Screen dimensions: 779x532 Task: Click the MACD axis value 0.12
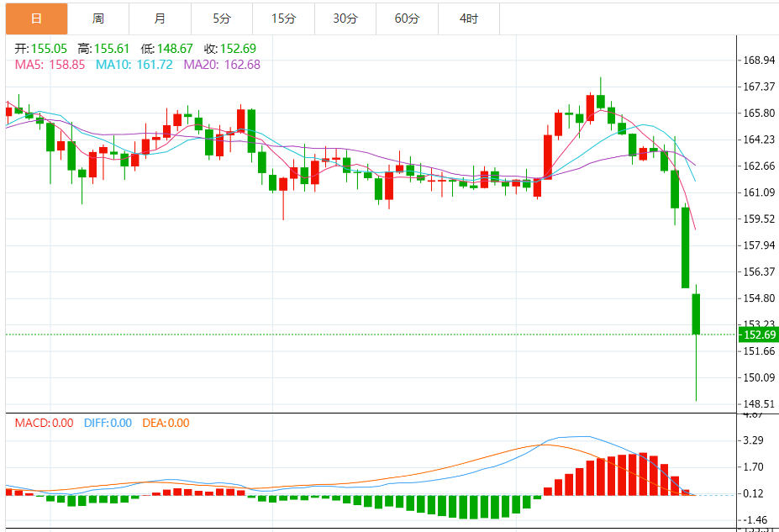pyautogui.click(x=753, y=493)
